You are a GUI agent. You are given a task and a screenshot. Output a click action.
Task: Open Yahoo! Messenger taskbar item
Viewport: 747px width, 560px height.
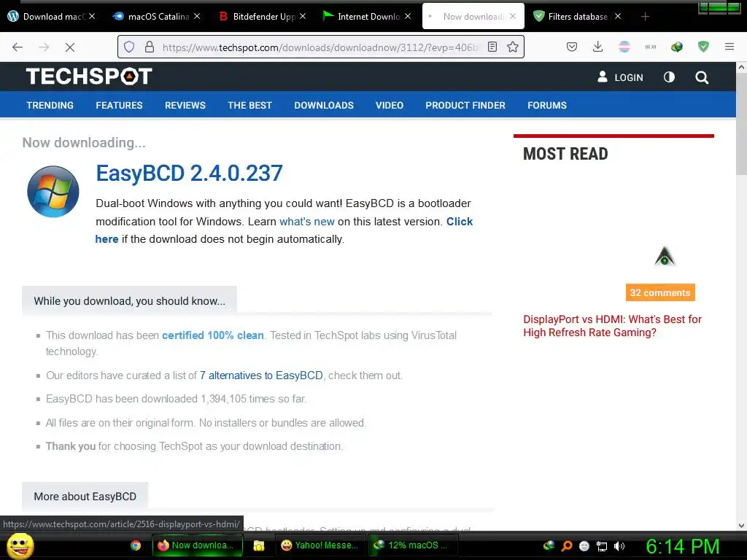pyautogui.click(x=321, y=545)
